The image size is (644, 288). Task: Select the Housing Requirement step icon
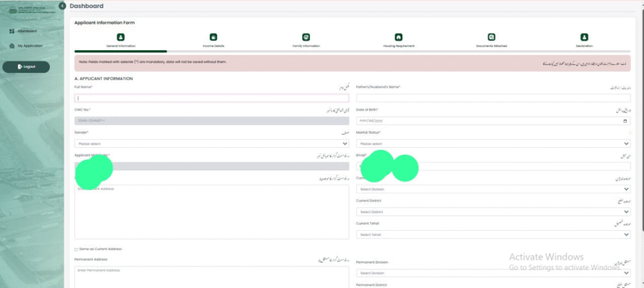tap(398, 37)
